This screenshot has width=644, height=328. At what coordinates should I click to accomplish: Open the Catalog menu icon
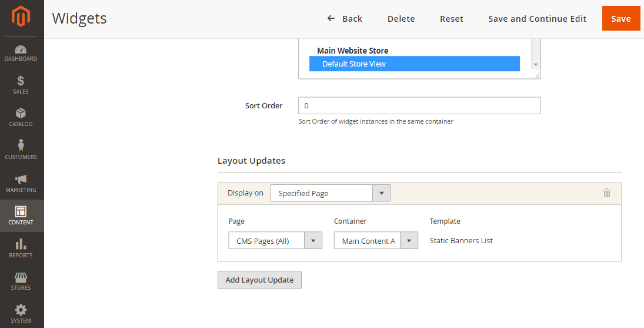[x=21, y=118]
